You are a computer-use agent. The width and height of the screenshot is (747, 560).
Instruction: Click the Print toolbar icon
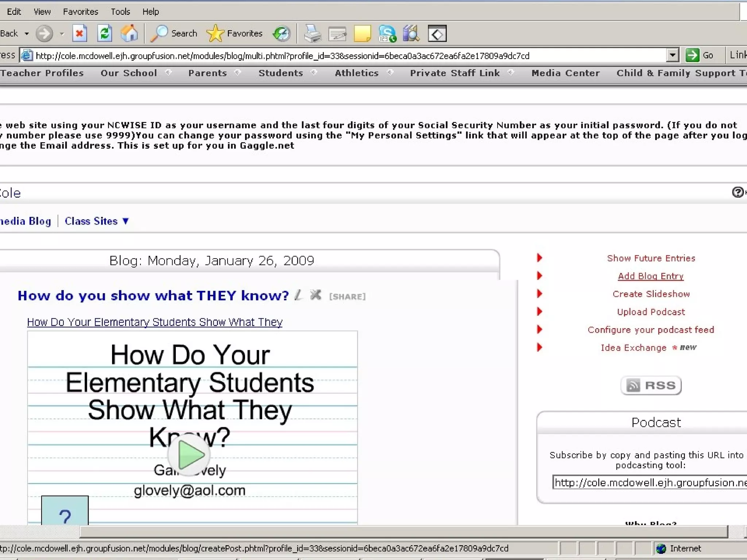click(313, 34)
